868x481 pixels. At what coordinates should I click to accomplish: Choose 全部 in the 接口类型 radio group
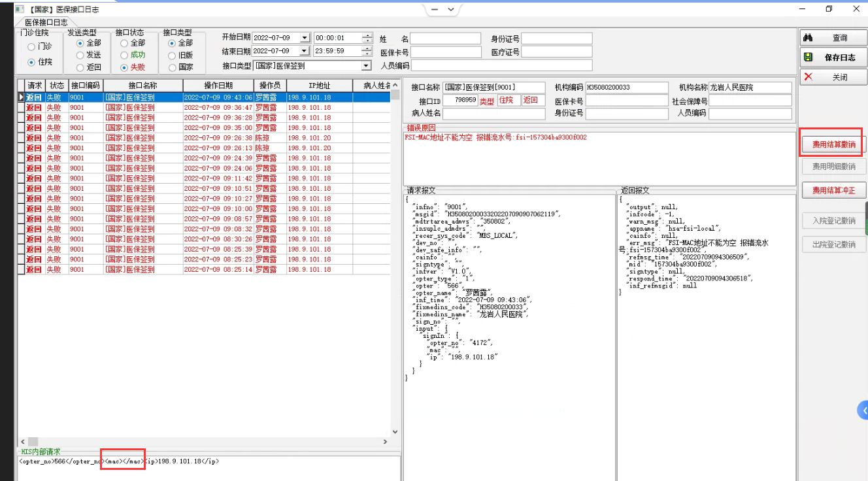(181, 42)
